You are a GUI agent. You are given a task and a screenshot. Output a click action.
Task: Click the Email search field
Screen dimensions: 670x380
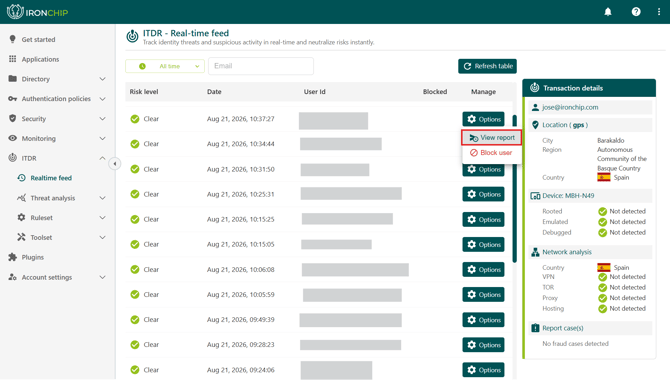coord(261,66)
